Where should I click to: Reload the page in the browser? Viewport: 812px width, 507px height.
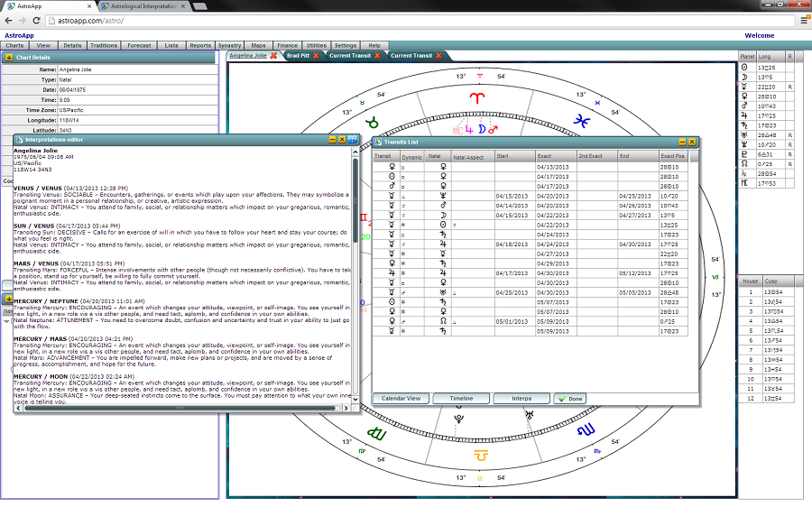point(33,20)
